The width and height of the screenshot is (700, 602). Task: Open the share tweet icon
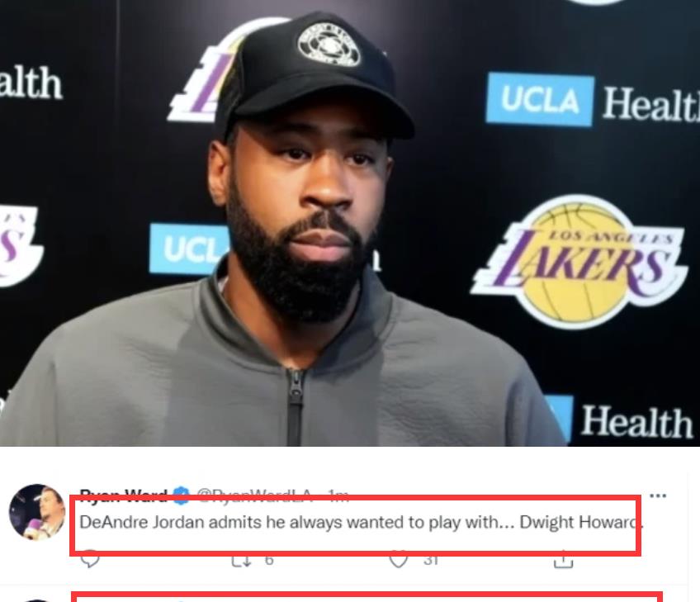(564, 559)
